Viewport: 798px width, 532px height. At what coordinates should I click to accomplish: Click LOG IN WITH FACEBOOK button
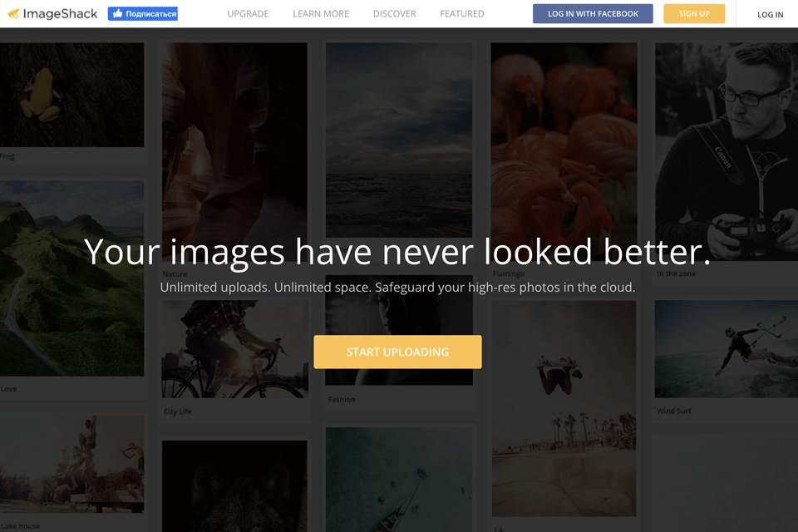click(593, 14)
